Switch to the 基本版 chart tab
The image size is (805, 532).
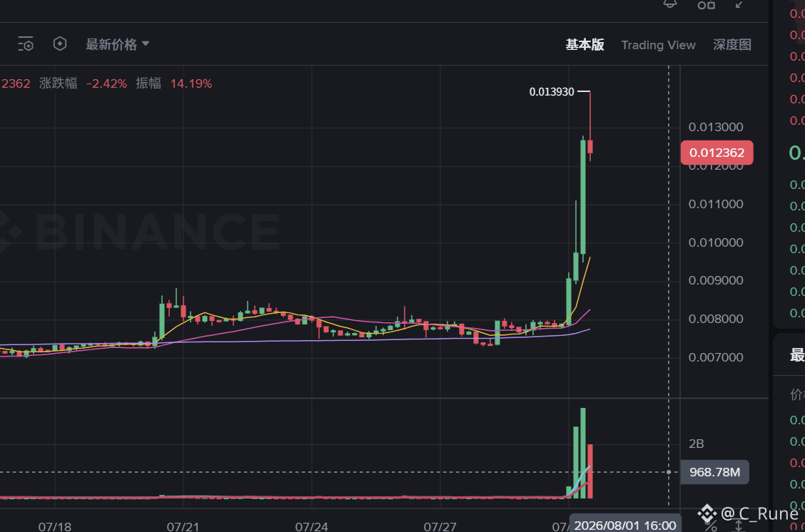coord(584,45)
